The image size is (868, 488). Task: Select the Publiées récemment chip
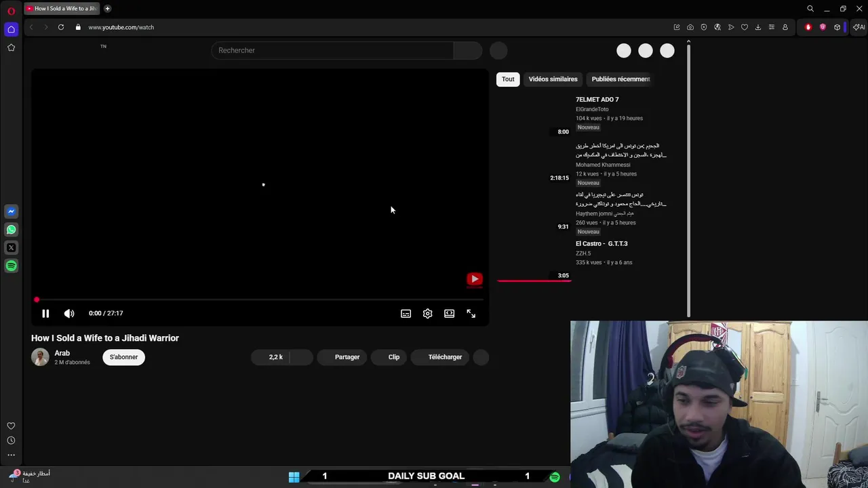[x=620, y=79]
